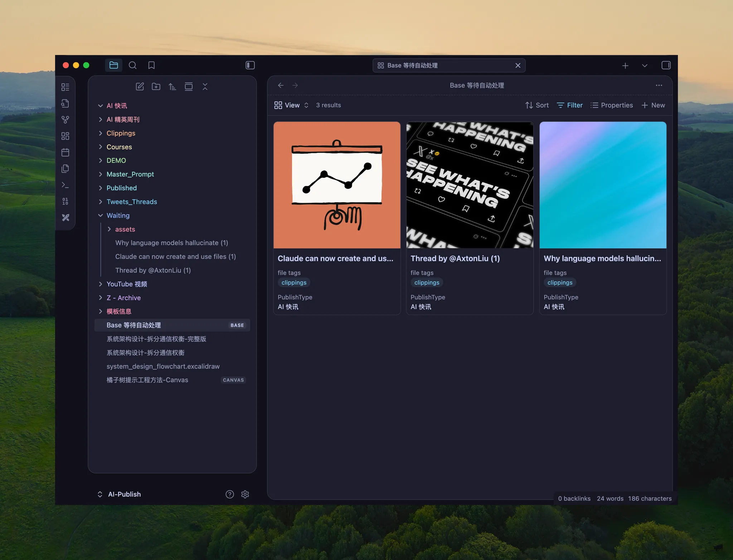733x560 pixels.
Task: Open the search panel magnifier icon
Action: (132, 65)
